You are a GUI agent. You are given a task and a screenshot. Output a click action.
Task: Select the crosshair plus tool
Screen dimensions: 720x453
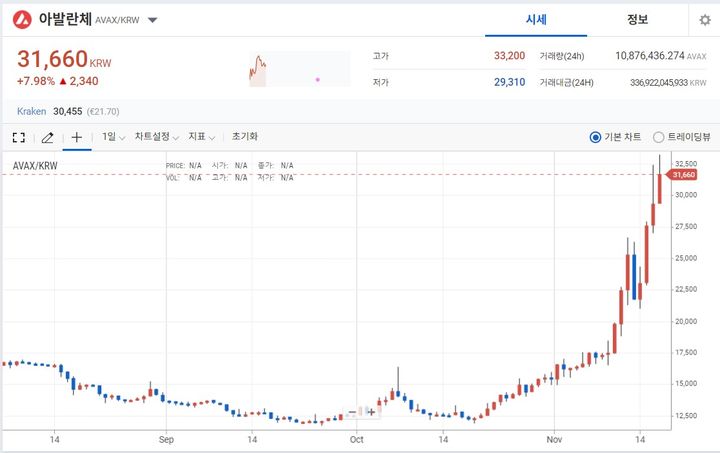77,137
